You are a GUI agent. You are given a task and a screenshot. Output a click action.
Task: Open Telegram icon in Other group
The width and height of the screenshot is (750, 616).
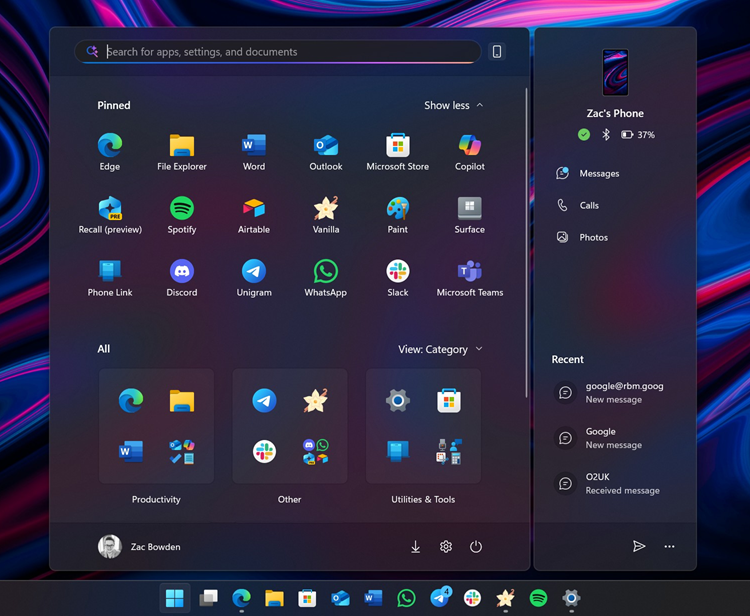(265, 400)
